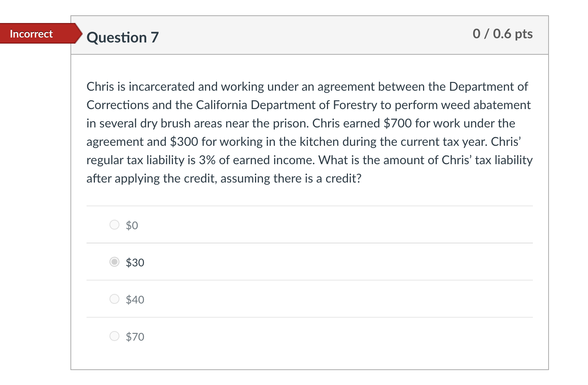Click the $40 answer label text
588x385 pixels.
pyautogui.click(x=135, y=300)
